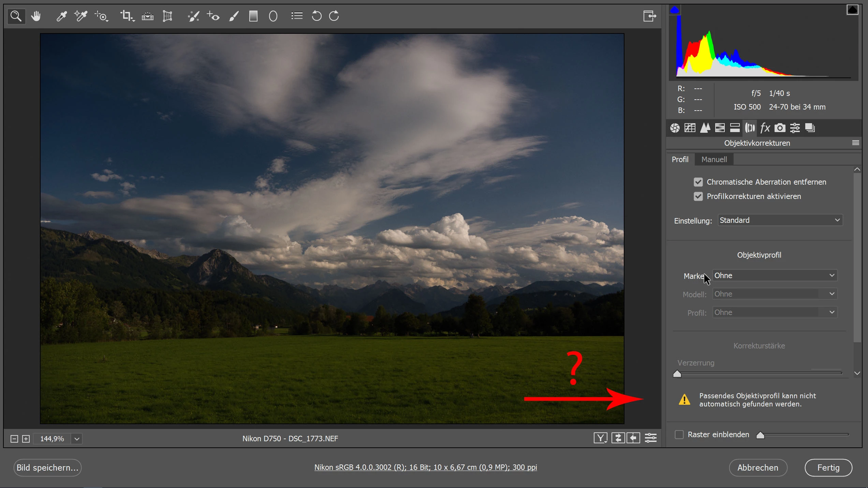Toggle shadow clipping warning in histogram

click(675, 10)
